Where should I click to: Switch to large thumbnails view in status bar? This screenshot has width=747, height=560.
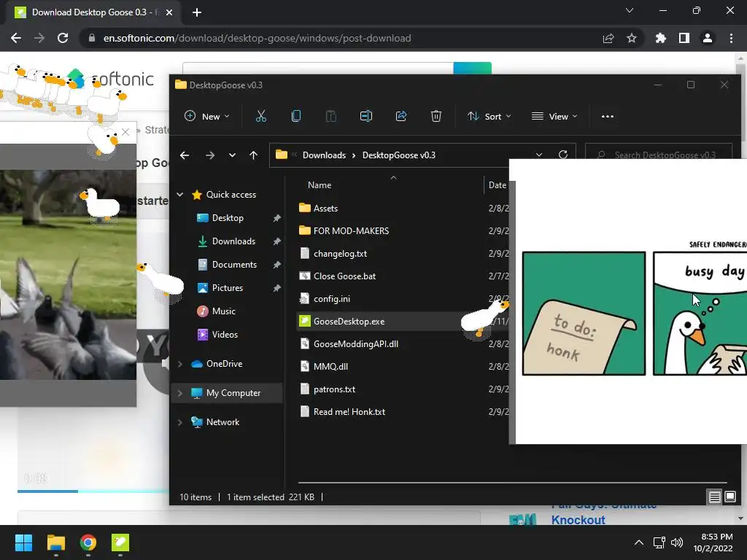(x=730, y=497)
